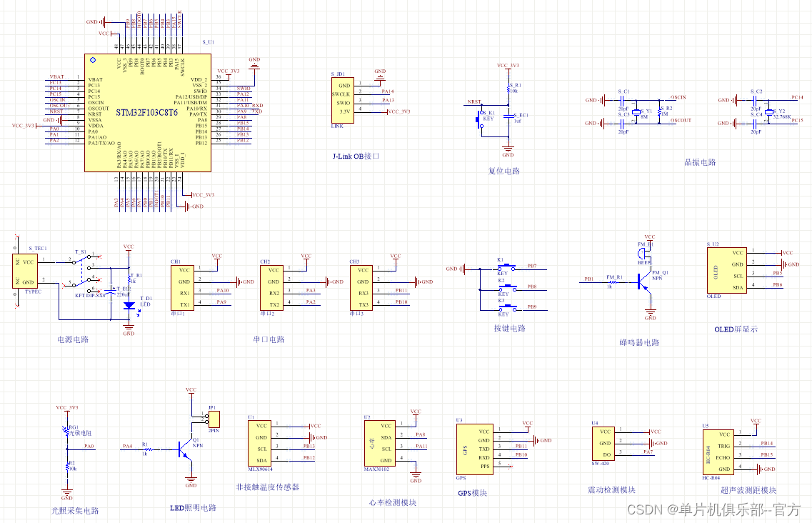
Task: Click the OSCOUT net label near 8M crystal
Action: click(681, 120)
